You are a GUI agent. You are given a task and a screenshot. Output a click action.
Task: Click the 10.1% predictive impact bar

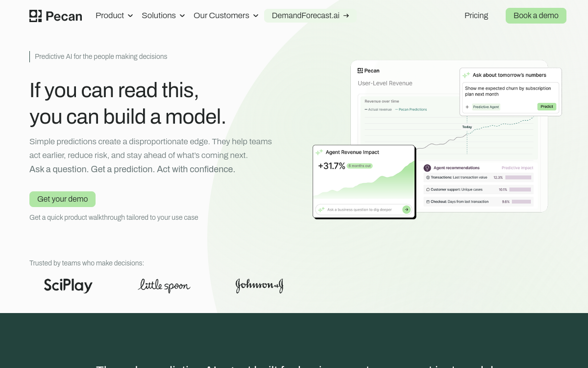tap(520, 189)
